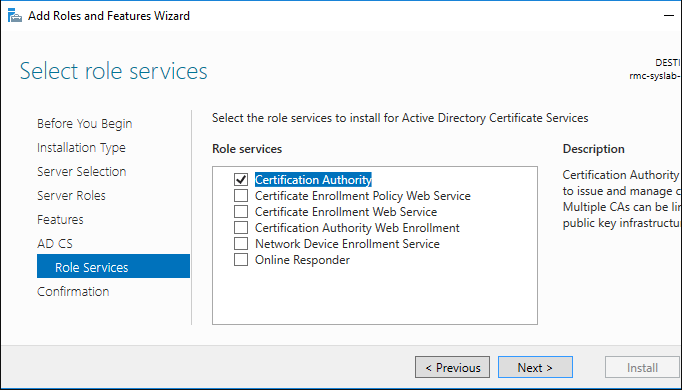Select the Certification Authority label text

point(313,180)
